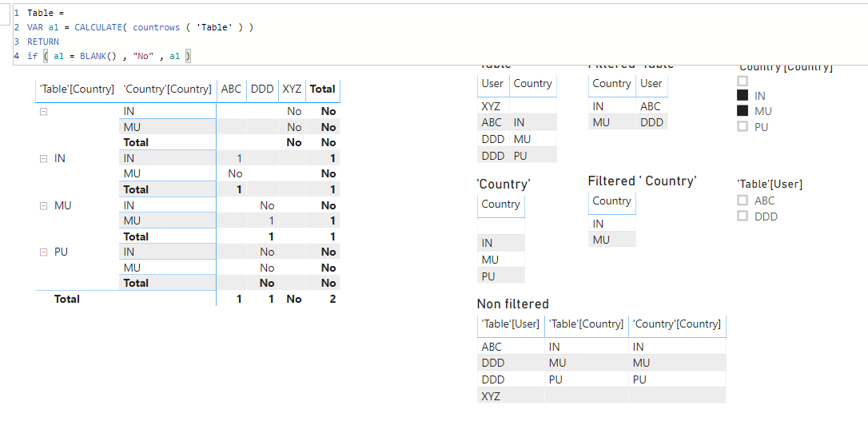This screenshot has height=433, width=868.
Task: Click the User header in Table visual
Action: tap(492, 84)
